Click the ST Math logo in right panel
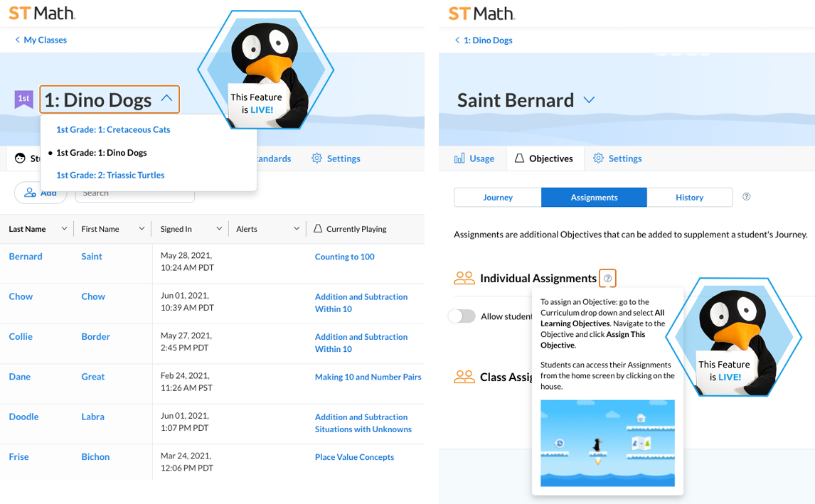Image resolution: width=815 pixels, height=504 pixels. [x=482, y=13]
